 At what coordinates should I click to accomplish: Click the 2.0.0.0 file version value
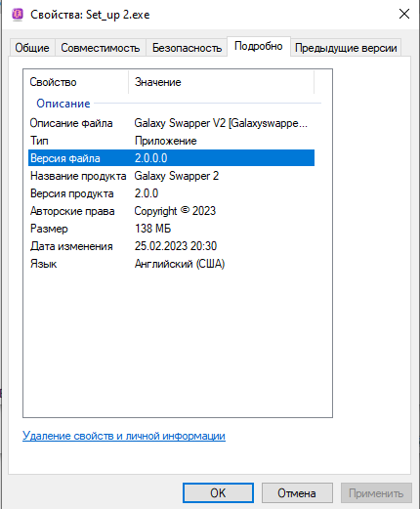coord(151,158)
